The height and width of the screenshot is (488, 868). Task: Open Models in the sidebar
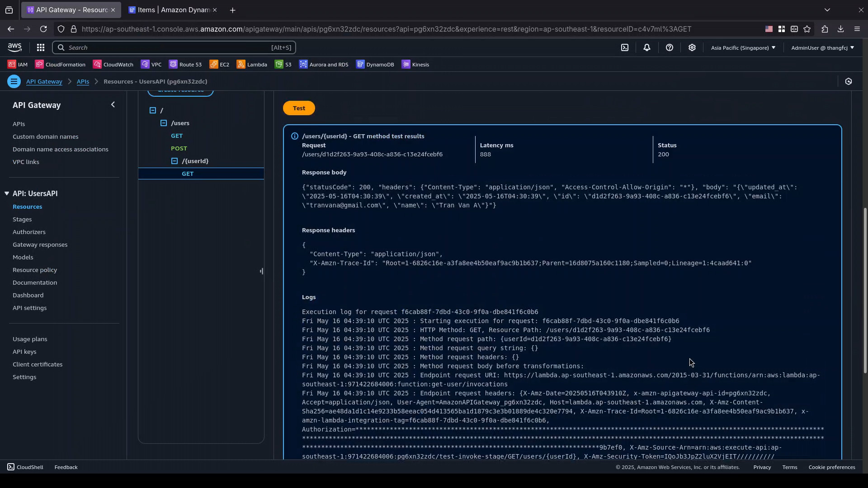pyautogui.click(x=23, y=257)
